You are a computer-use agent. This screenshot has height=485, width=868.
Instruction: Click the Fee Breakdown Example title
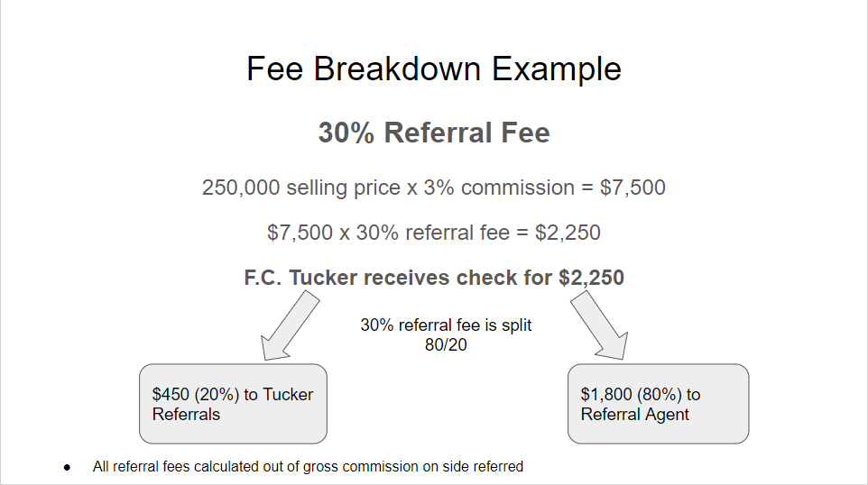[x=433, y=69]
